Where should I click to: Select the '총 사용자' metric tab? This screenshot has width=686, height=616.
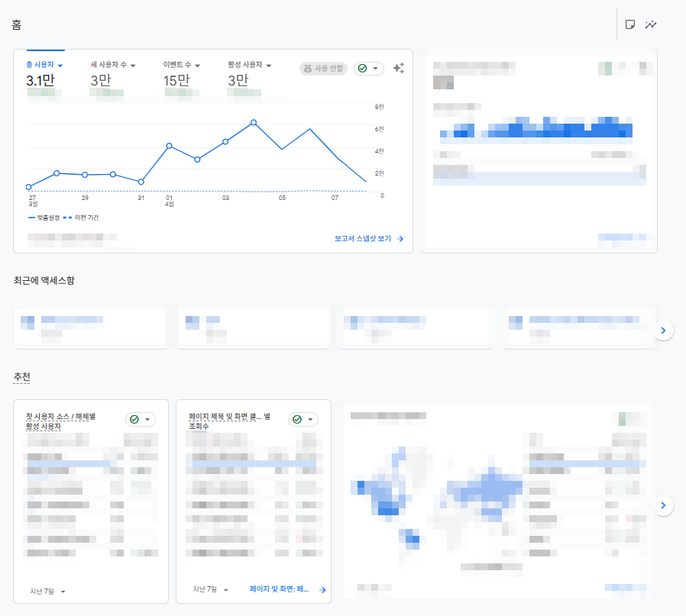(x=44, y=66)
